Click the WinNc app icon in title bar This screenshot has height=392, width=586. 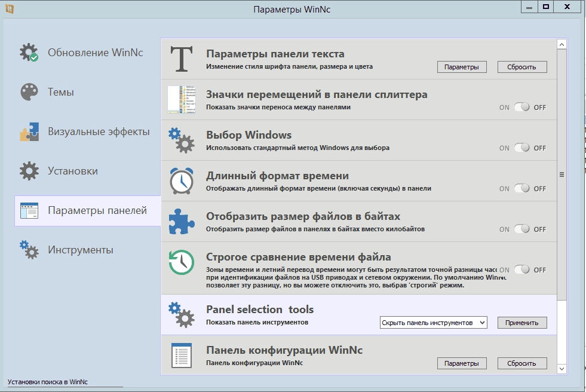(x=10, y=8)
